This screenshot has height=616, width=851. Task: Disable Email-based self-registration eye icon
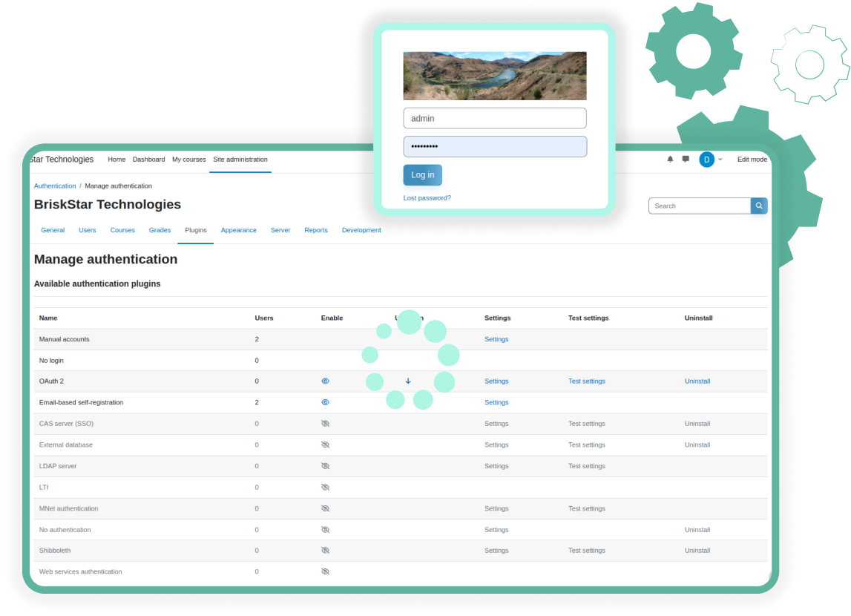tap(325, 402)
